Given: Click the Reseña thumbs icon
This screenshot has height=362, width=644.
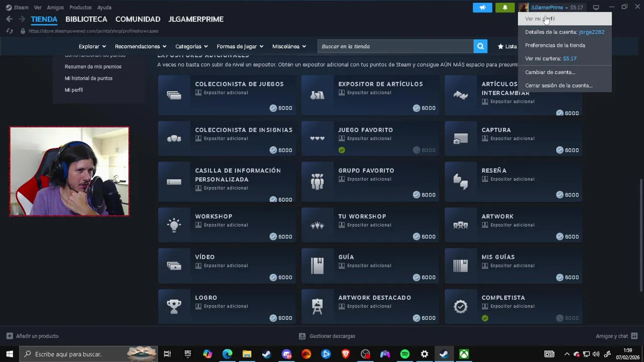Looking at the screenshot, I should [x=460, y=182].
